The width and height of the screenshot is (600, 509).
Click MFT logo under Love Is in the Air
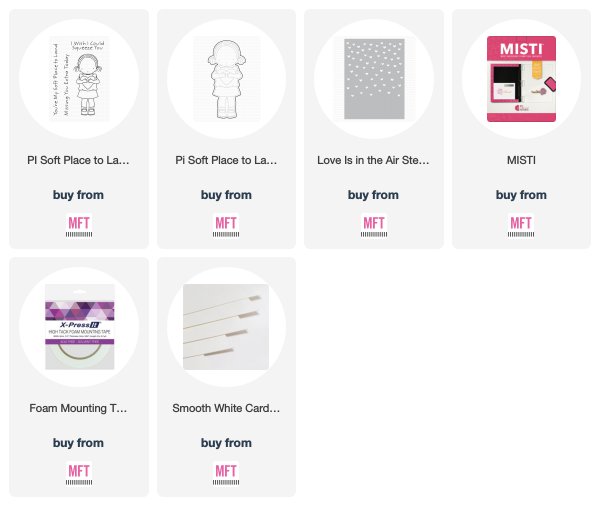[373, 225]
